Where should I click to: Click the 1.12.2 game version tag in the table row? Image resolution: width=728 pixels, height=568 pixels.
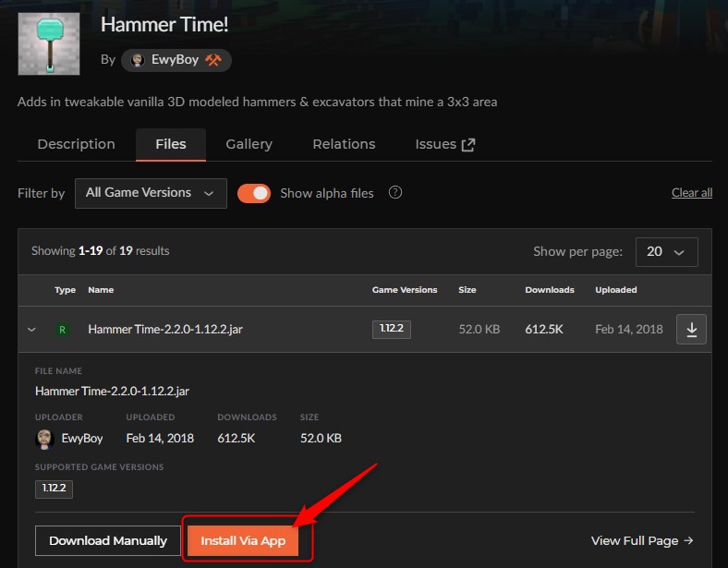tap(392, 329)
